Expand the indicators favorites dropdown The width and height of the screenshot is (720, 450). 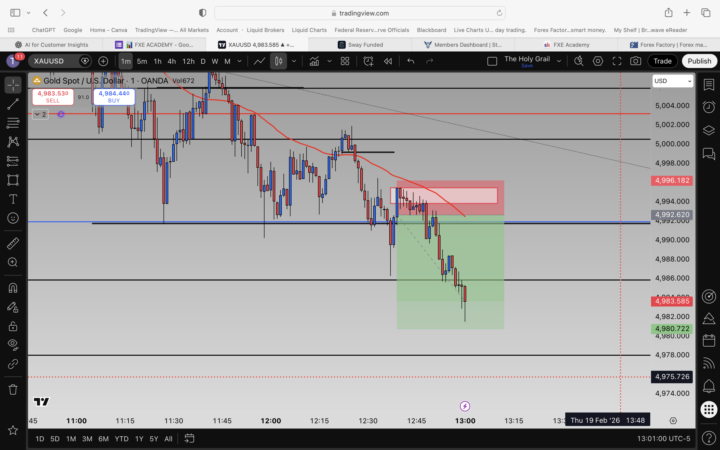pos(329,61)
